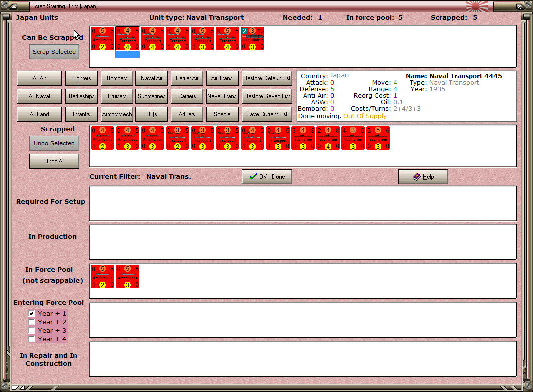
Task: Enable the Year + 2 checkbox
Action: point(31,322)
